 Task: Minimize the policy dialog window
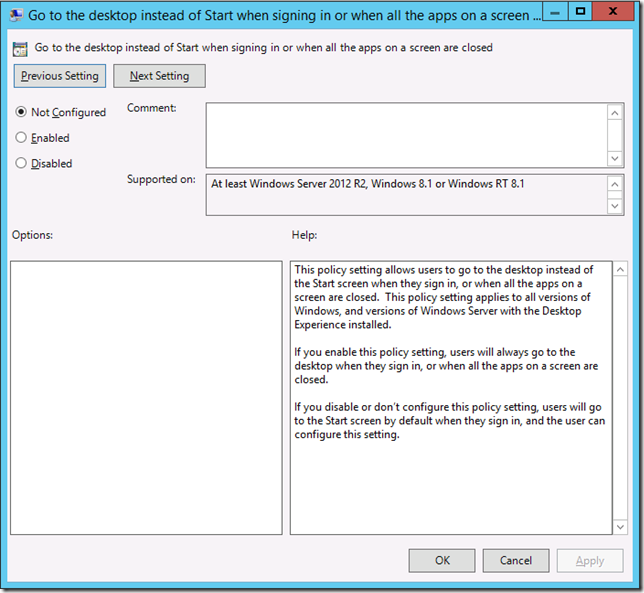[x=555, y=12]
